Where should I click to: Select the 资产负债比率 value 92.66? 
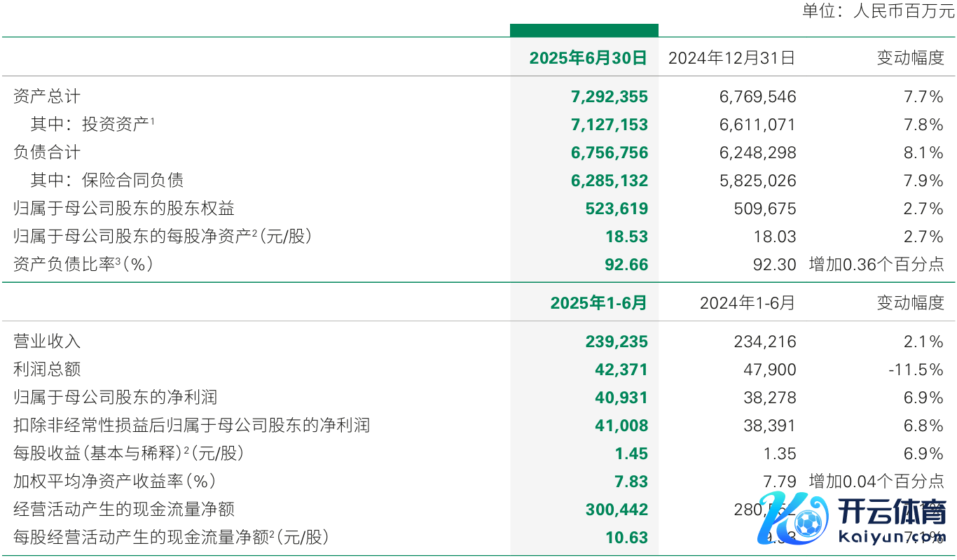pos(627,265)
